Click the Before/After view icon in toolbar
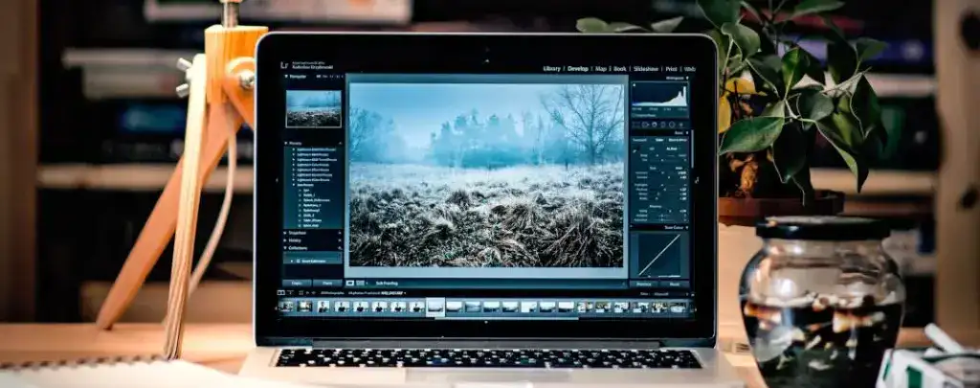The width and height of the screenshot is (980, 388). point(361,284)
